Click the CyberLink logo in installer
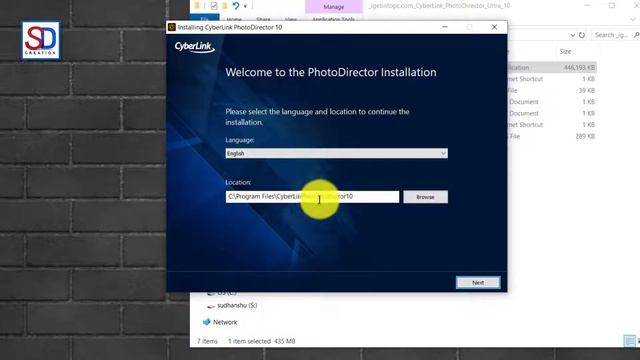The width and height of the screenshot is (640, 360). pos(195,47)
